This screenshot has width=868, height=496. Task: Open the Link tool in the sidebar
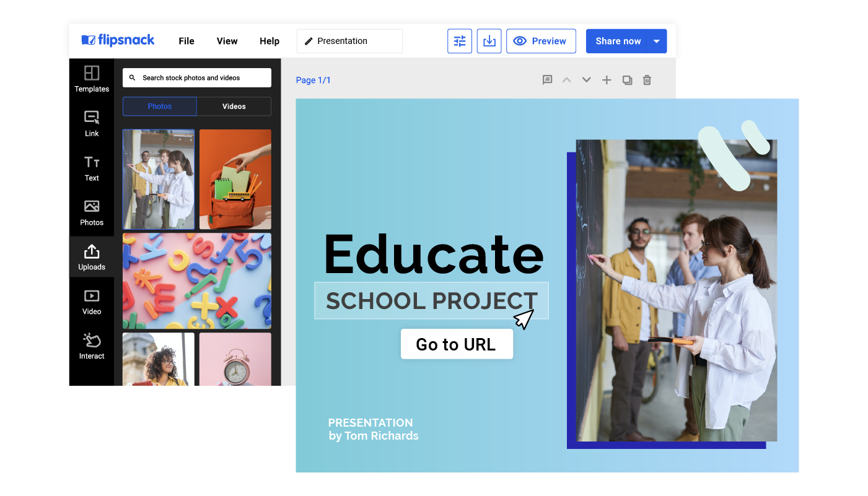pyautogui.click(x=91, y=123)
